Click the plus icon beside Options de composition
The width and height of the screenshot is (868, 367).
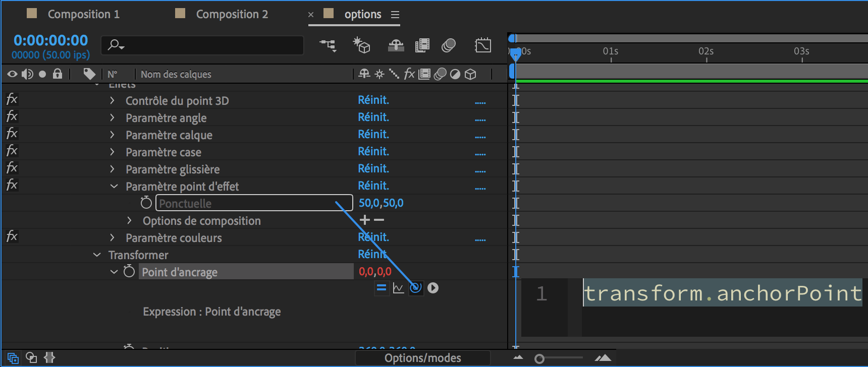[x=365, y=220]
